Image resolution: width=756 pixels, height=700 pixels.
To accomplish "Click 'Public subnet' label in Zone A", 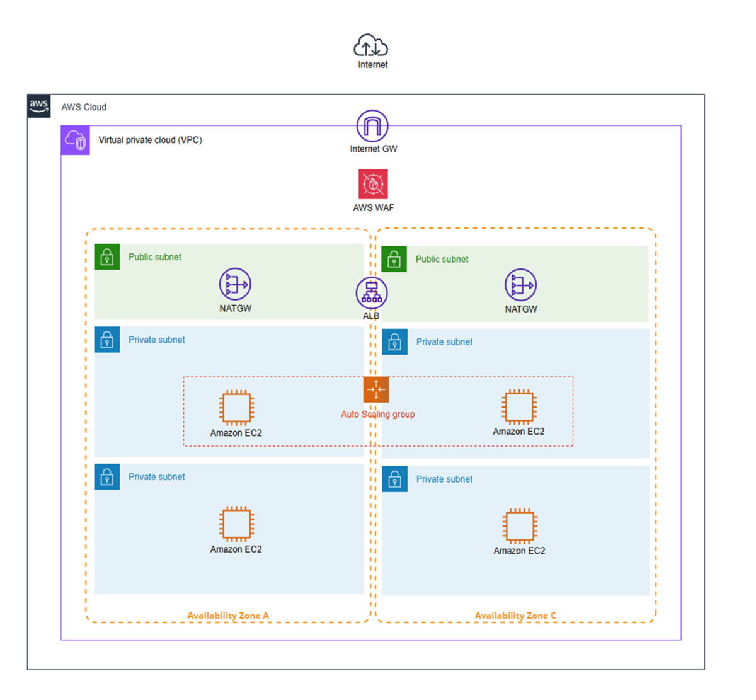I will click(x=155, y=257).
